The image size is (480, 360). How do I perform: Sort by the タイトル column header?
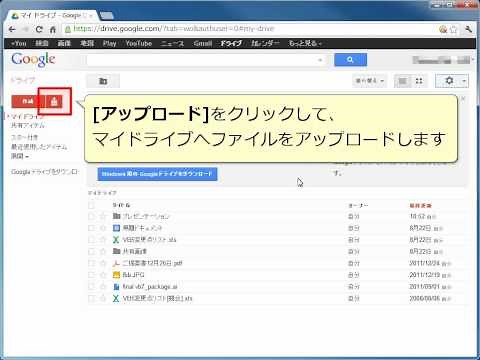pyautogui.click(x=121, y=205)
